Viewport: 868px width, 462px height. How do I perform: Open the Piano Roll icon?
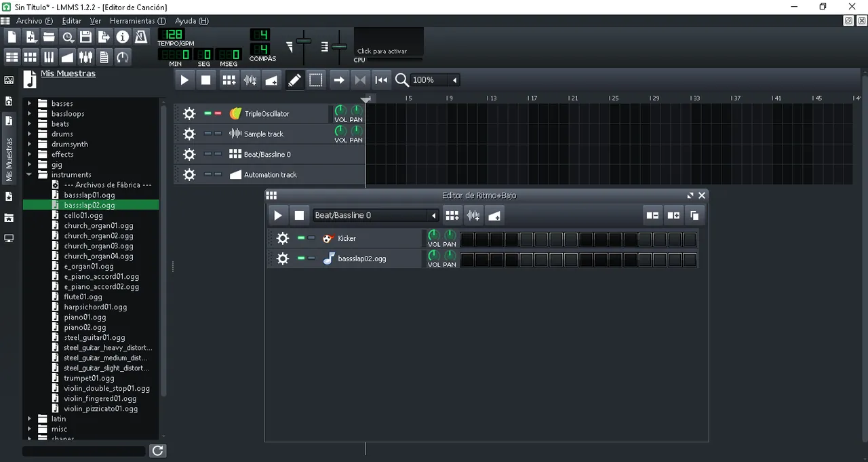click(x=49, y=57)
